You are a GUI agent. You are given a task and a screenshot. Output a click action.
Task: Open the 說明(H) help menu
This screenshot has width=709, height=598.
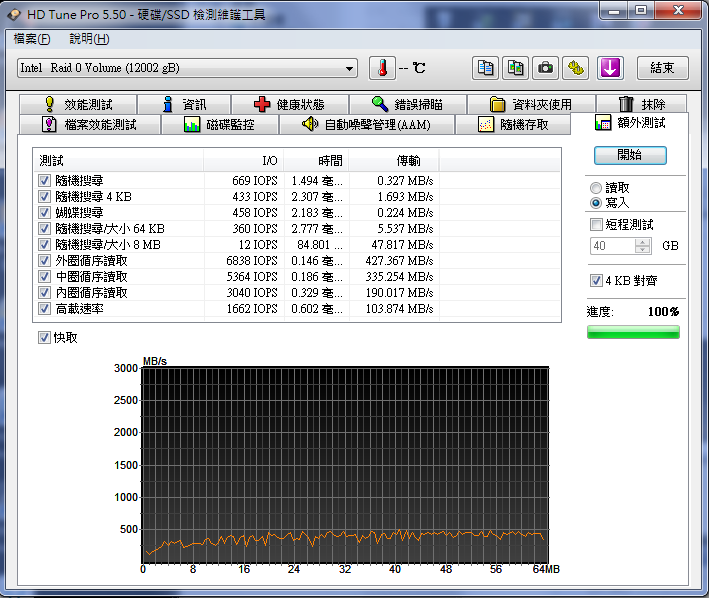(x=89, y=39)
